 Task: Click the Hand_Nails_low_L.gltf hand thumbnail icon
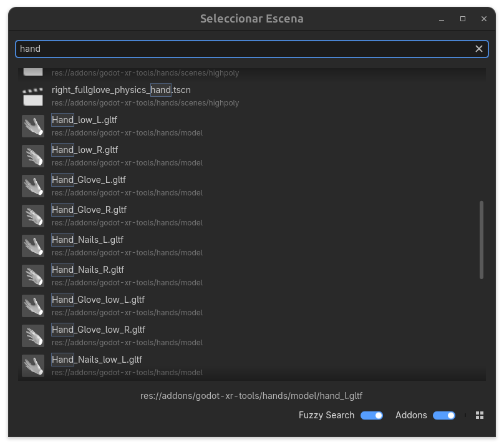(x=33, y=366)
